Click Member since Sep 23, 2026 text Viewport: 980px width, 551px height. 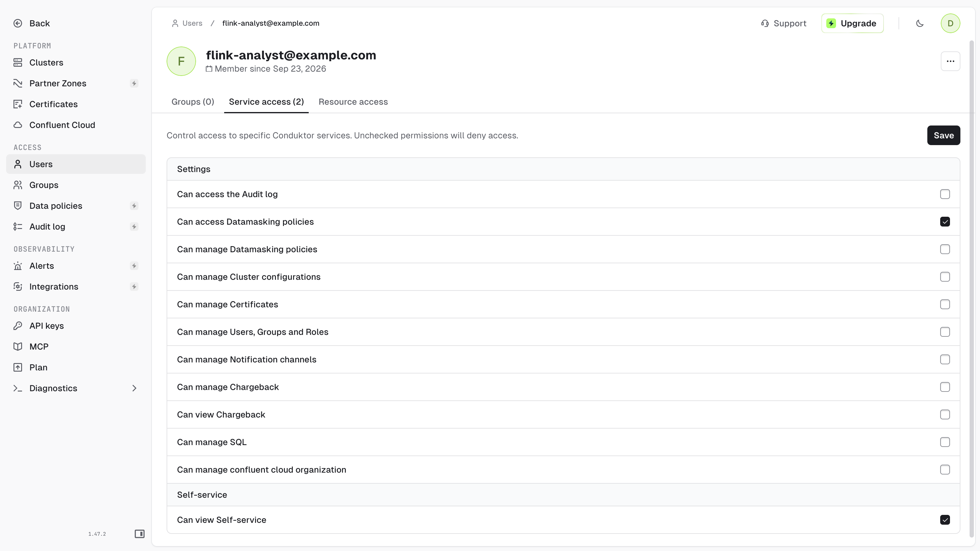point(270,69)
